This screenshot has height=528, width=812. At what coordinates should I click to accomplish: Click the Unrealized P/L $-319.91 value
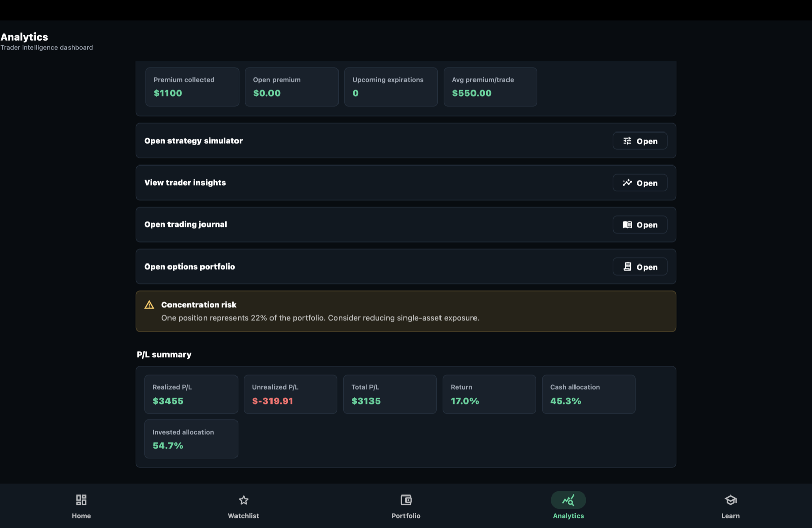[x=273, y=401]
